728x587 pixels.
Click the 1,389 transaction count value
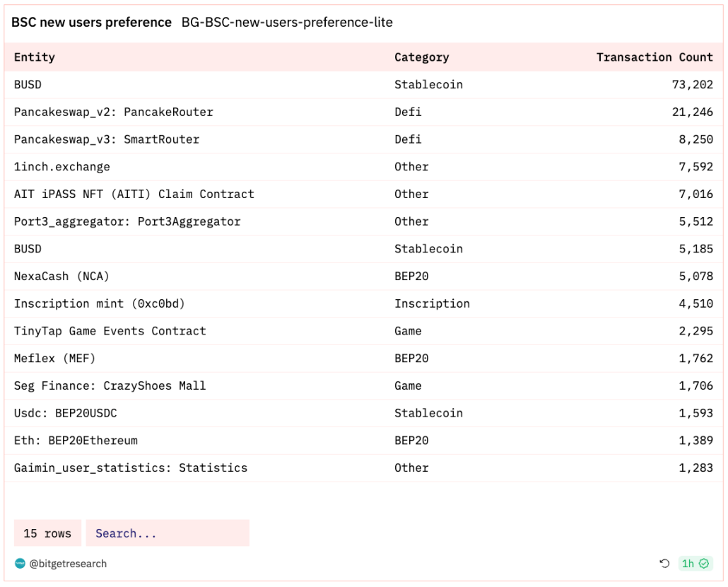(x=695, y=441)
